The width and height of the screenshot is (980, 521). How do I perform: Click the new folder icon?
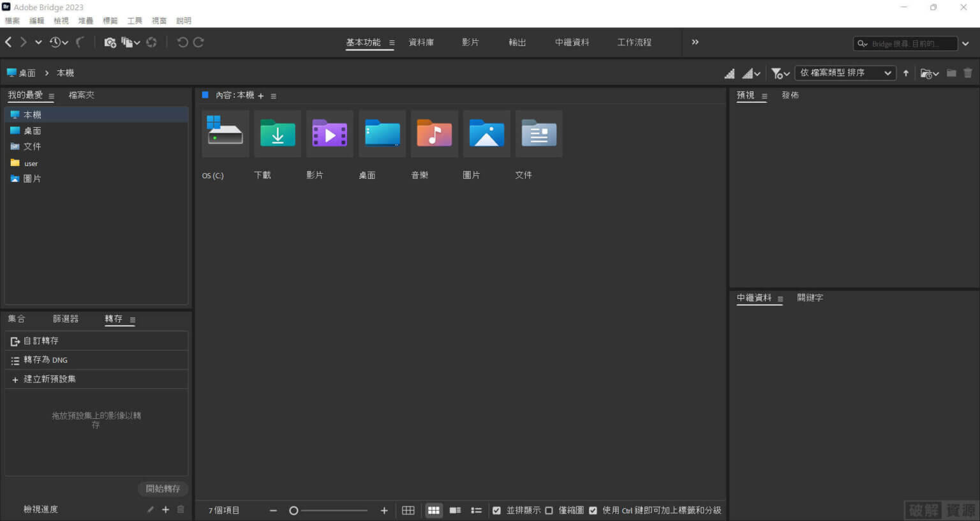[x=951, y=73]
